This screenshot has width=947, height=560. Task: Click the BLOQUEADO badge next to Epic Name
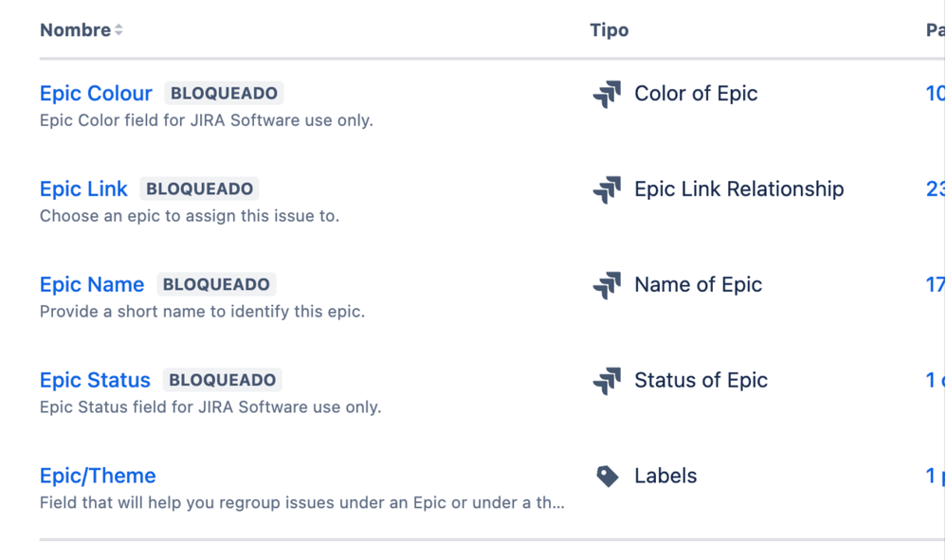pos(216,284)
